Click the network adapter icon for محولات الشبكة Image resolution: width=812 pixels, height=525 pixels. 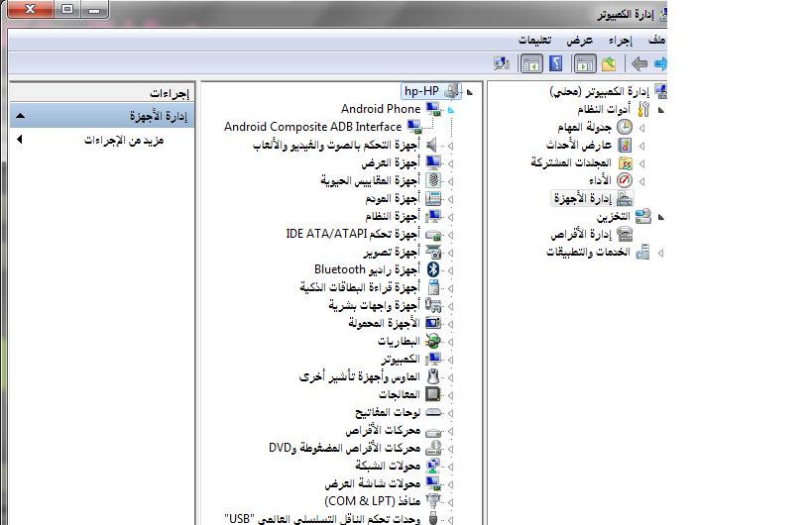433,466
